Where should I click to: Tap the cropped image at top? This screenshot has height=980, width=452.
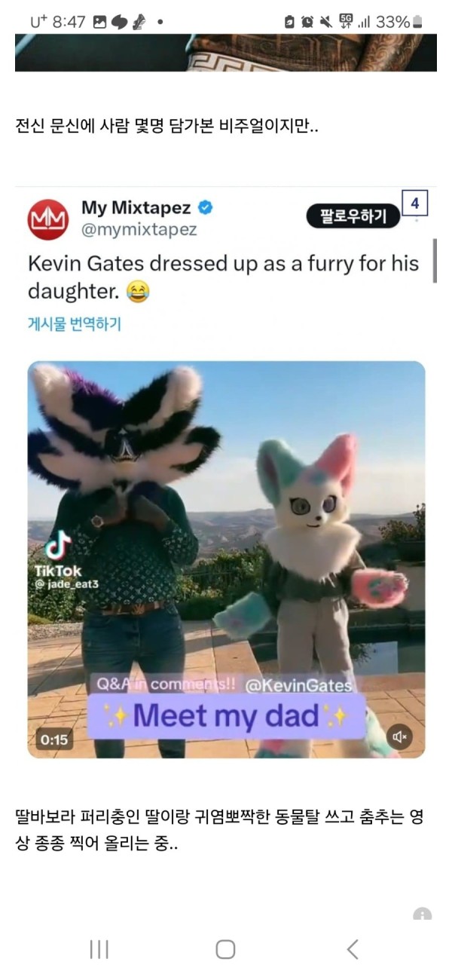point(226,52)
